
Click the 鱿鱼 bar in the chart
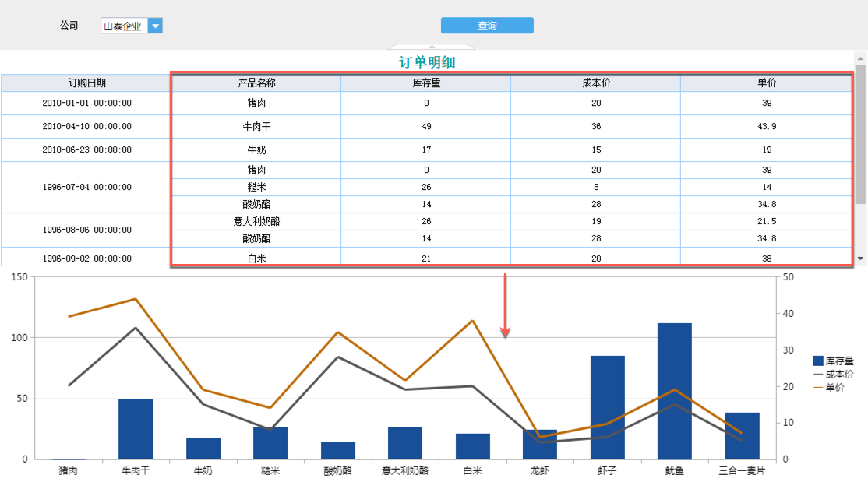click(x=675, y=391)
